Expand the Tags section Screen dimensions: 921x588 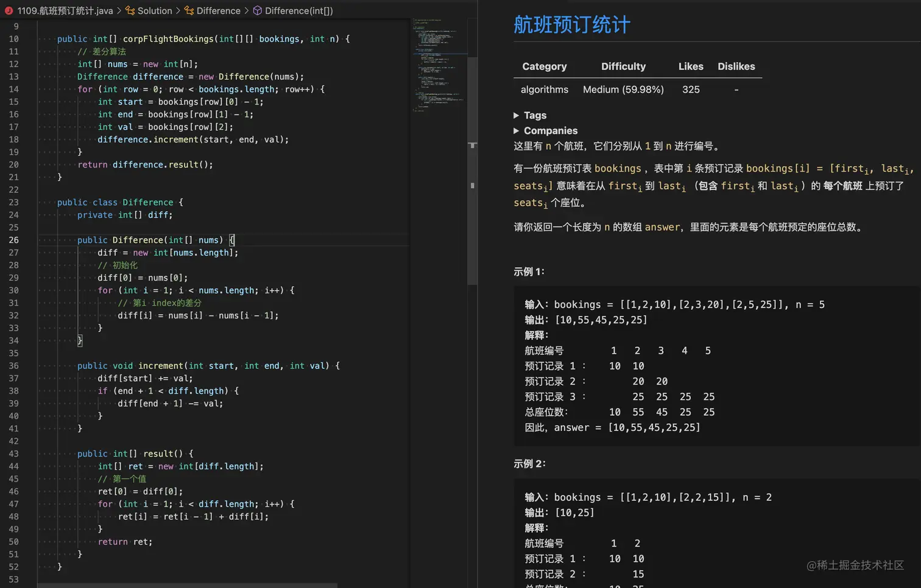click(x=530, y=115)
